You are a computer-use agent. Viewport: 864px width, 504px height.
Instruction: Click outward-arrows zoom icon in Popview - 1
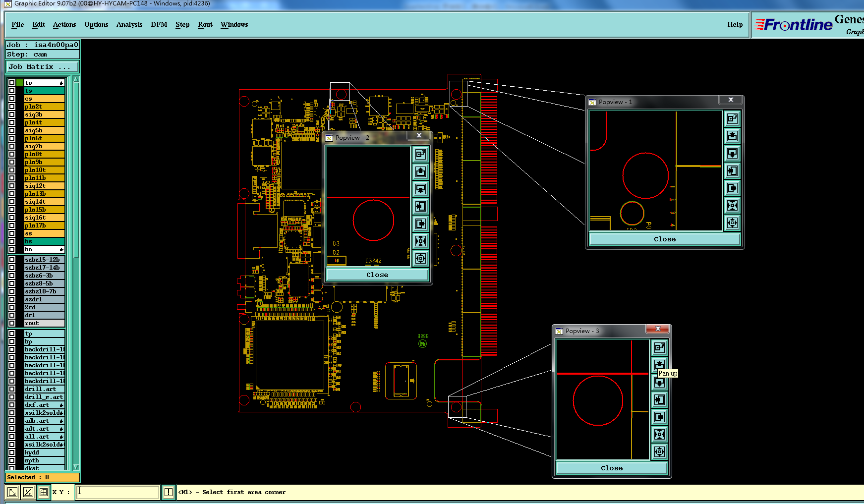tap(732, 223)
